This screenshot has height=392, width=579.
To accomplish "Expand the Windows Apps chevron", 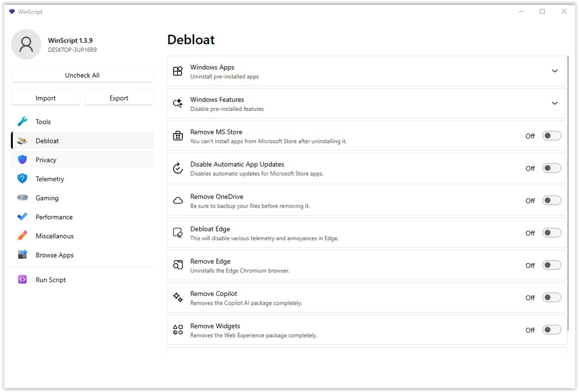I will (x=555, y=71).
